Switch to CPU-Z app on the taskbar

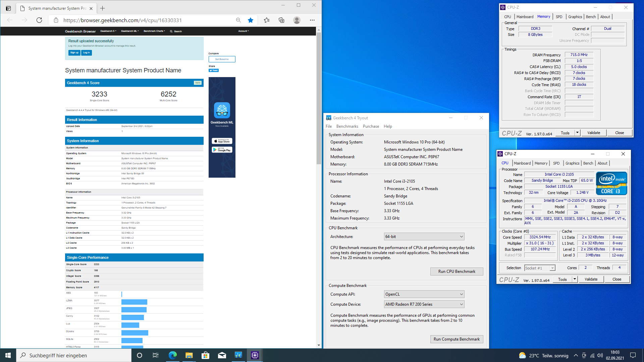click(x=255, y=355)
